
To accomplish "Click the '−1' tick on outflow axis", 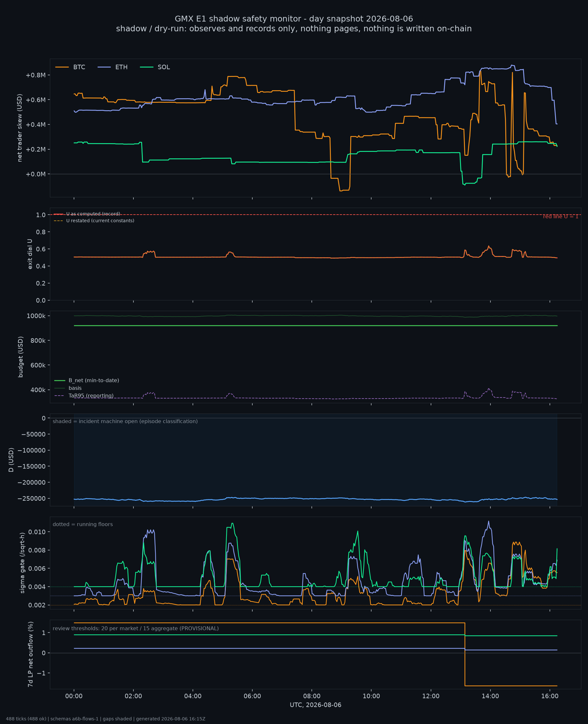I will coord(42,673).
